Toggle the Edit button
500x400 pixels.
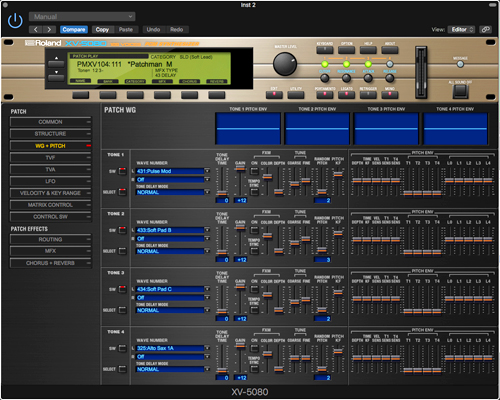274,95
